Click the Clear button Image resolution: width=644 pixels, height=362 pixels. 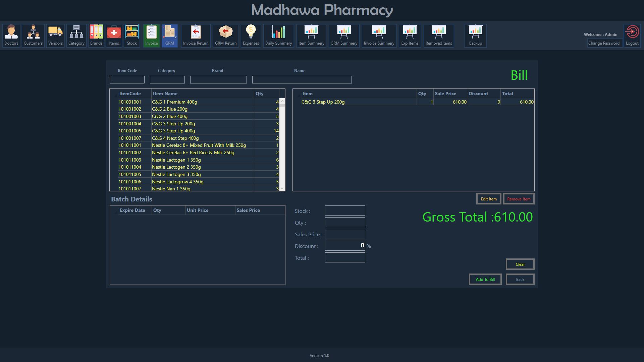[520, 264]
